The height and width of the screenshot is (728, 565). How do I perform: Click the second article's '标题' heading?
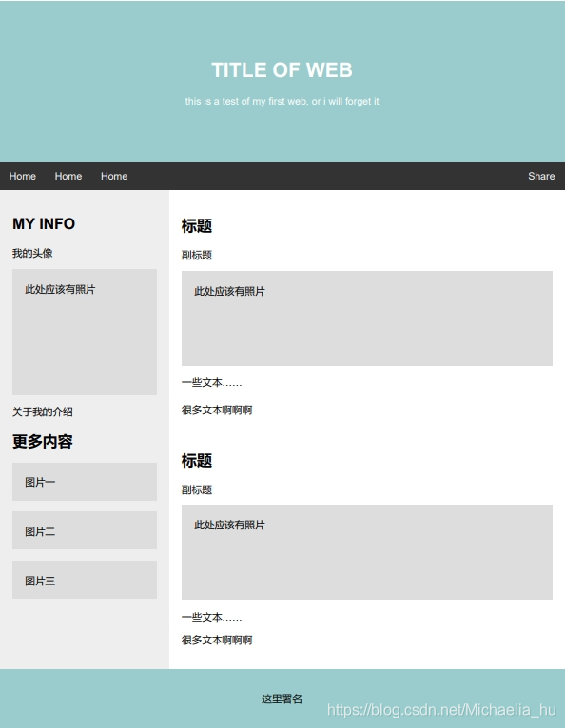pyautogui.click(x=197, y=461)
